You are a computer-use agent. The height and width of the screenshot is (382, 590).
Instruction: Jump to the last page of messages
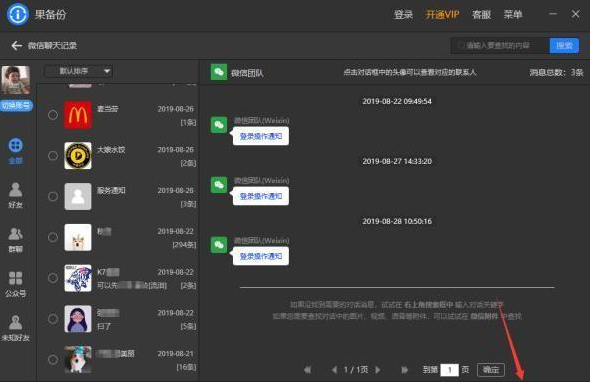pos(404,370)
